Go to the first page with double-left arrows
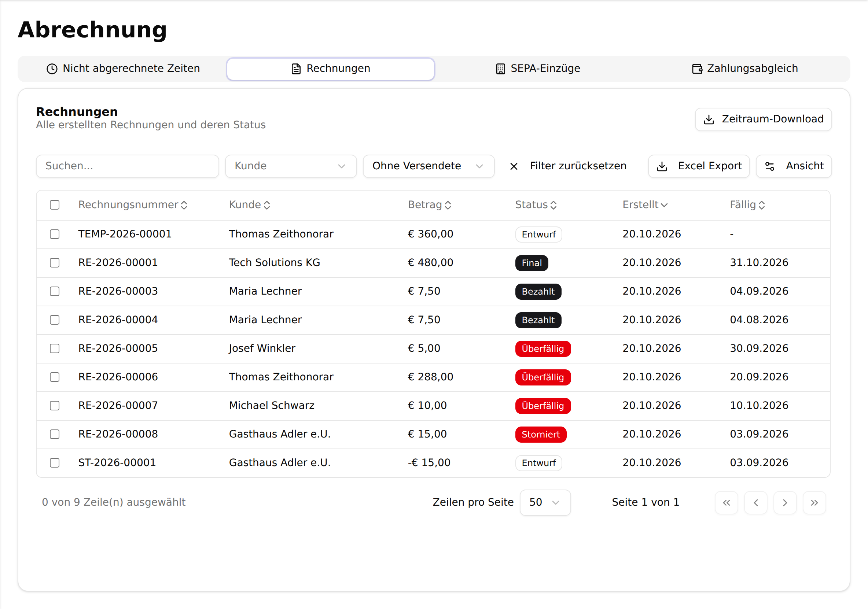The height and width of the screenshot is (609, 868). (726, 503)
